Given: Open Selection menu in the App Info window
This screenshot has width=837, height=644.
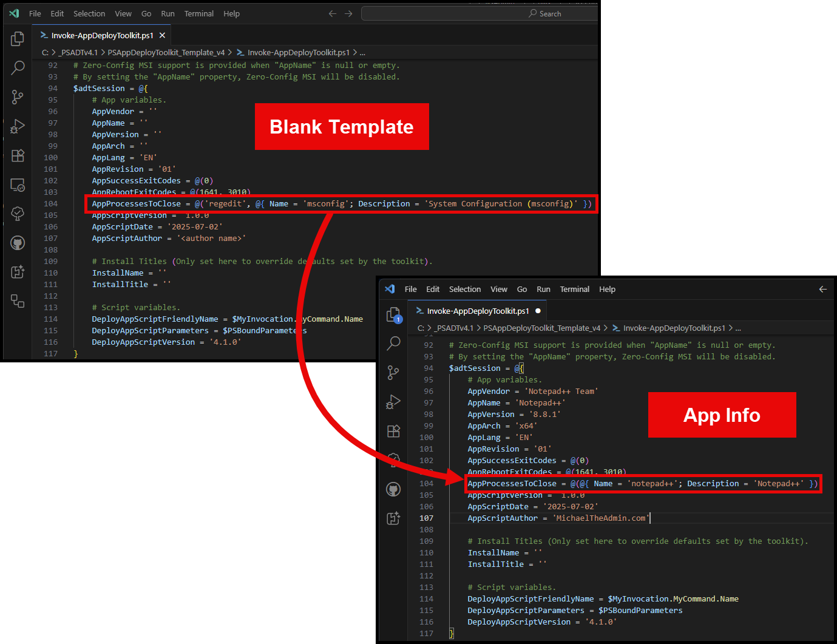Looking at the screenshot, I should tap(464, 289).
